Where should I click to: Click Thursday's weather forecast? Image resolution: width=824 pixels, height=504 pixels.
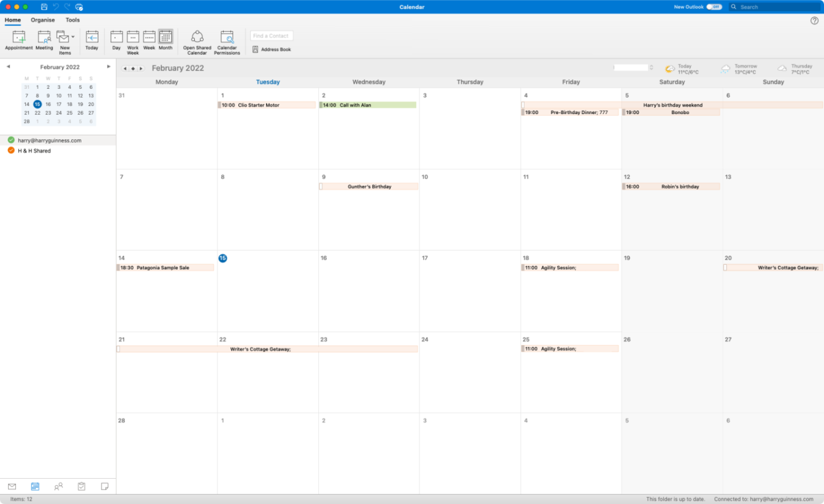(x=795, y=69)
